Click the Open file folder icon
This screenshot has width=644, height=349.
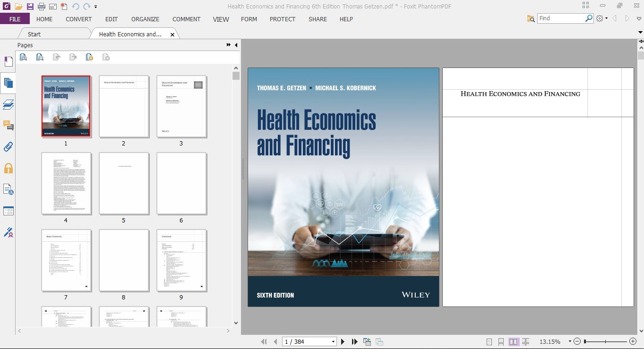pos(19,7)
